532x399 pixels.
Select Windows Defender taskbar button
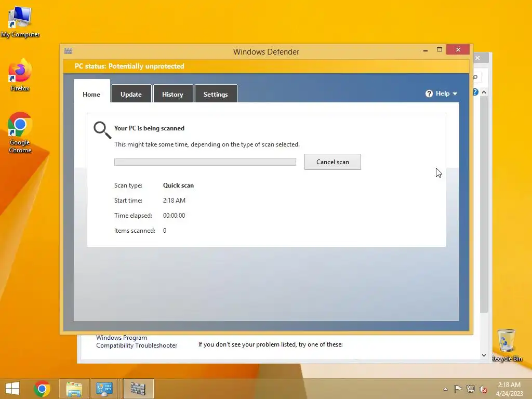coord(138,389)
